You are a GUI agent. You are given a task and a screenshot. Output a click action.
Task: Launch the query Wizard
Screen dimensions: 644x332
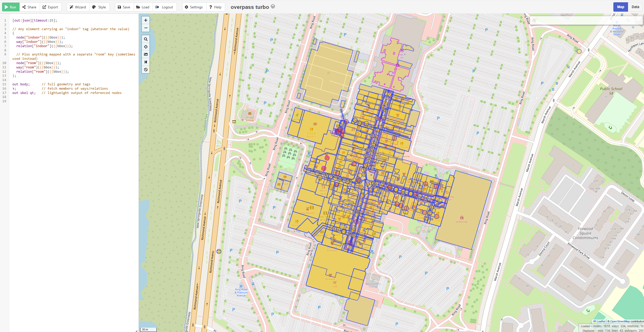click(78, 7)
